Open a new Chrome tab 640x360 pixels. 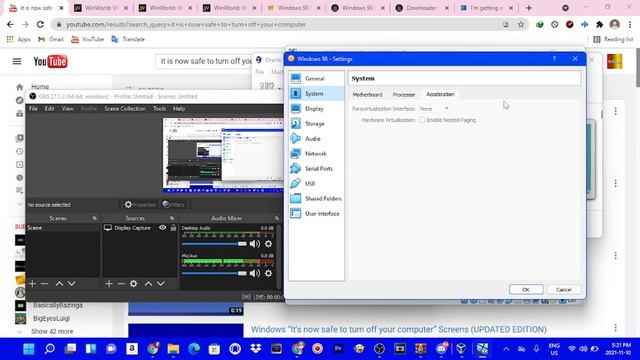coord(529,8)
